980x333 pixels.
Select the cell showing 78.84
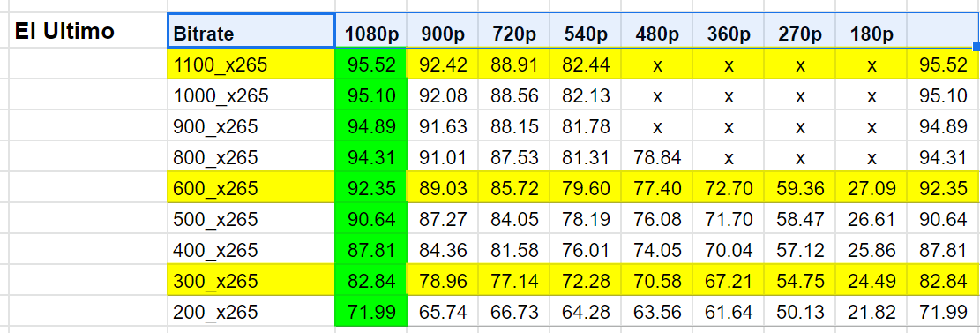(x=657, y=157)
